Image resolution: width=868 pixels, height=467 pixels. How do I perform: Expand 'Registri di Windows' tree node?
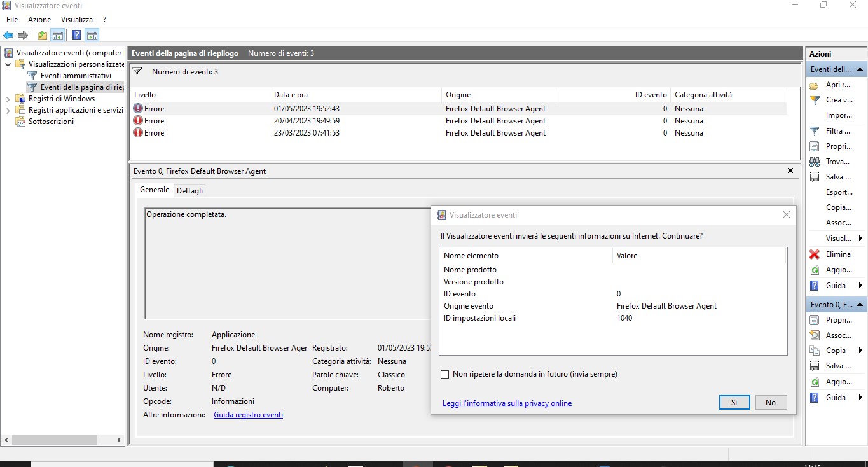point(8,99)
